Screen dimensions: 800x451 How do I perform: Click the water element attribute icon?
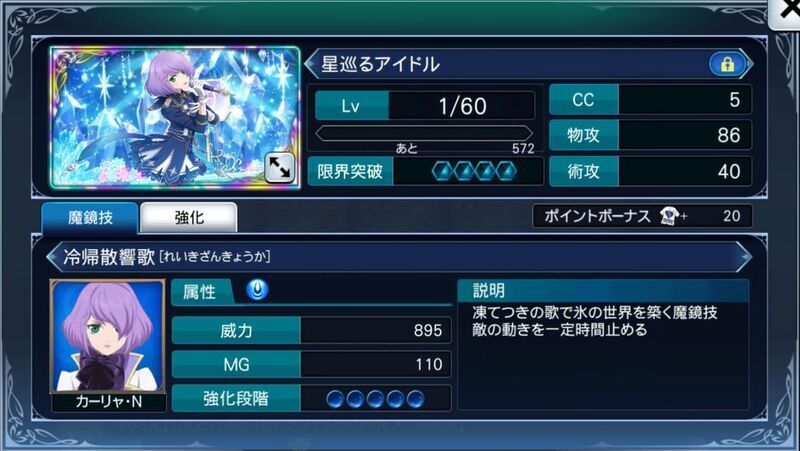point(257,290)
